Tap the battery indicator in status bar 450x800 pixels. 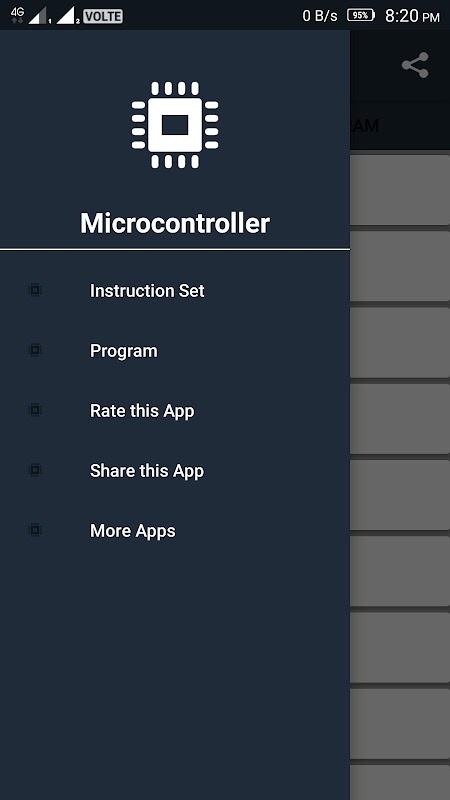click(361, 15)
